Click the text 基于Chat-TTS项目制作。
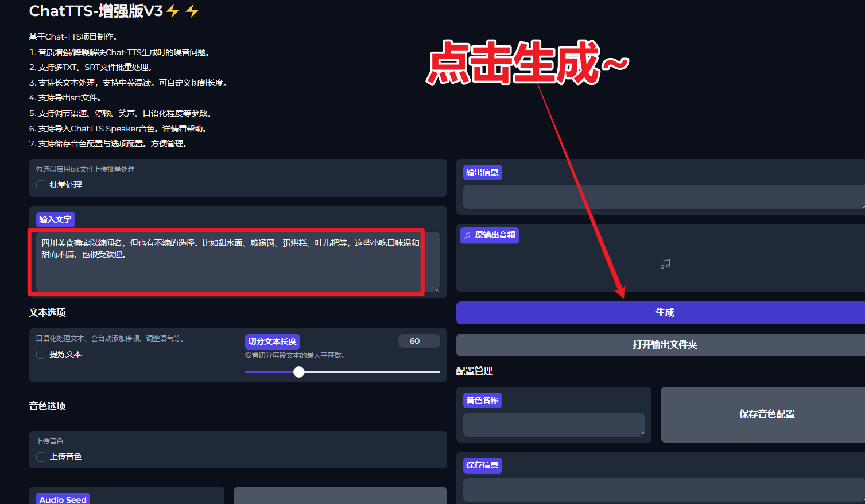865x504 pixels. pos(73,37)
